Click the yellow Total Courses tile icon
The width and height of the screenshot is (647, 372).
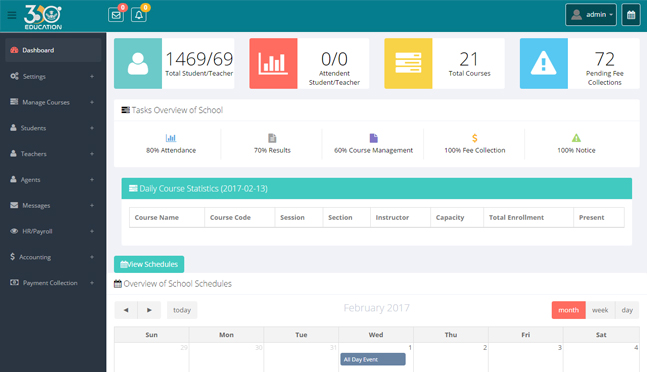[408, 64]
